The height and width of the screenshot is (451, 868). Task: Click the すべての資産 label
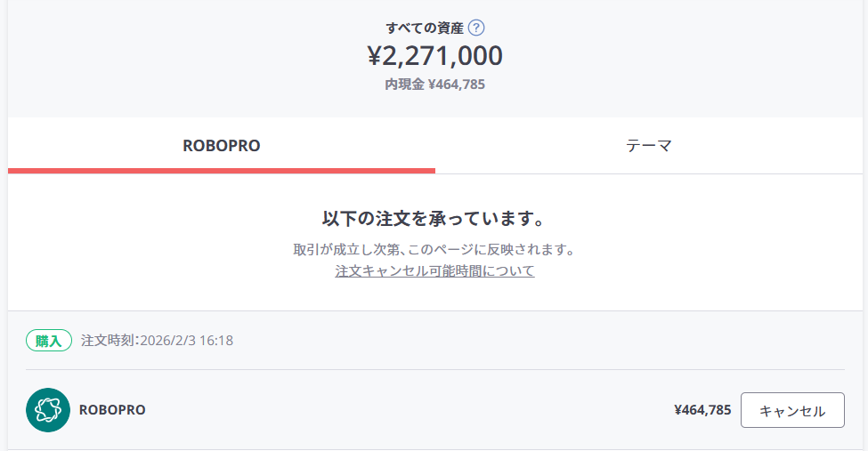coord(425,28)
